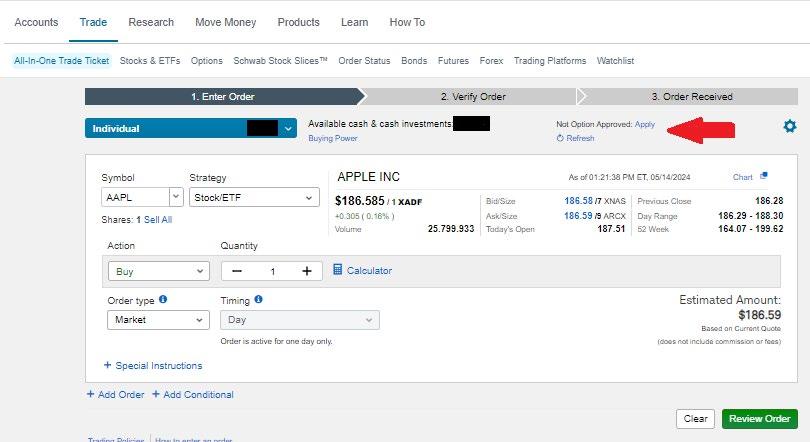Click the last price $186.585
The width and height of the screenshot is (810, 442).
pos(360,201)
